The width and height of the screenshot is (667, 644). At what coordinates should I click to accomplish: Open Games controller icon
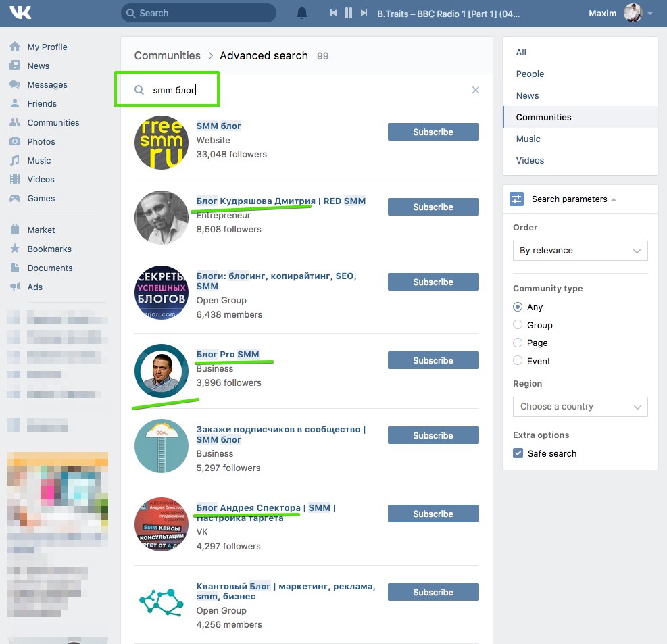click(x=15, y=198)
